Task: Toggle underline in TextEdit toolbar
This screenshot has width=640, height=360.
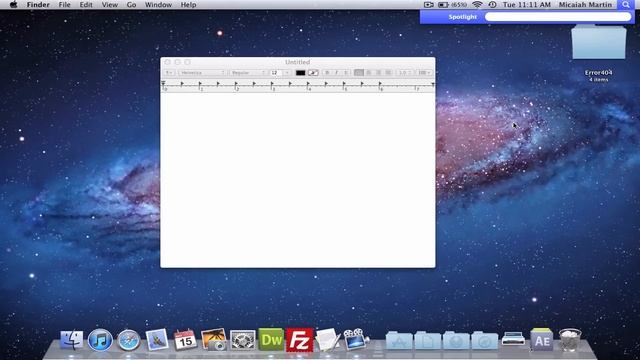Action: pos(346,73)
